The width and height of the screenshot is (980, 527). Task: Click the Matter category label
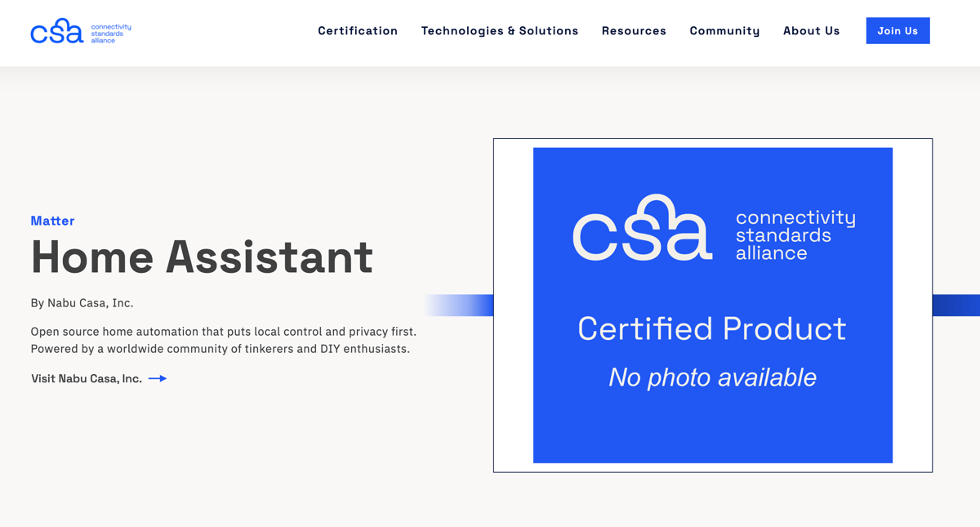click(52, 221)
